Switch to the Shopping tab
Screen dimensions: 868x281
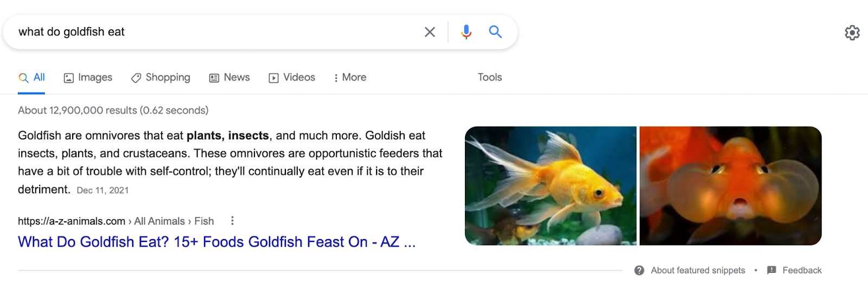click(x=161, y=78)
